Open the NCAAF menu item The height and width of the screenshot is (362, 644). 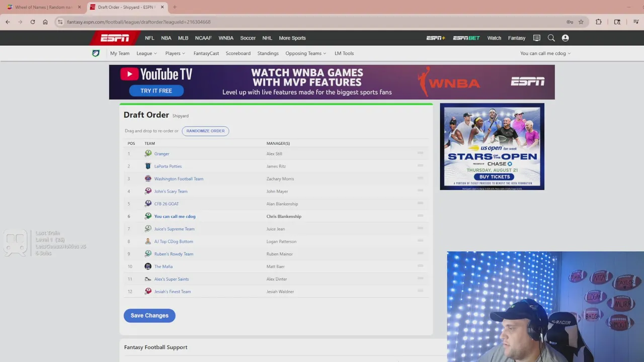coord(203,38)
